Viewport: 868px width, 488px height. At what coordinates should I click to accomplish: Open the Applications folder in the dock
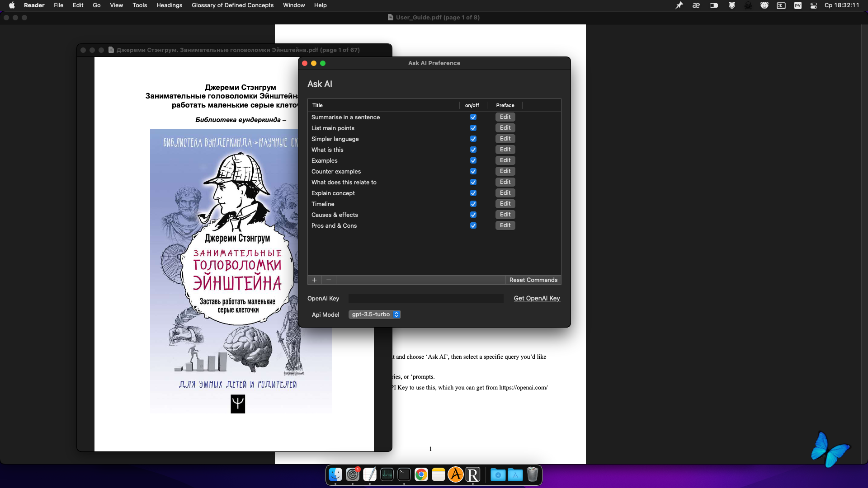tap(515, 474)
